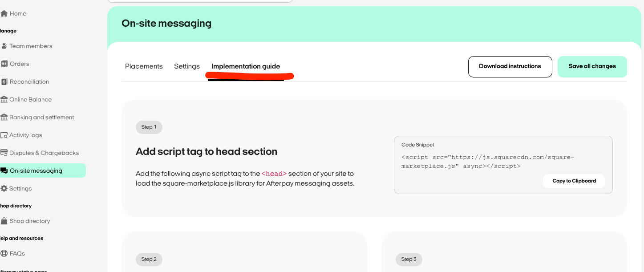Click the Activity logs search icon
644x272 pixels.
click(x=4, y=135)
